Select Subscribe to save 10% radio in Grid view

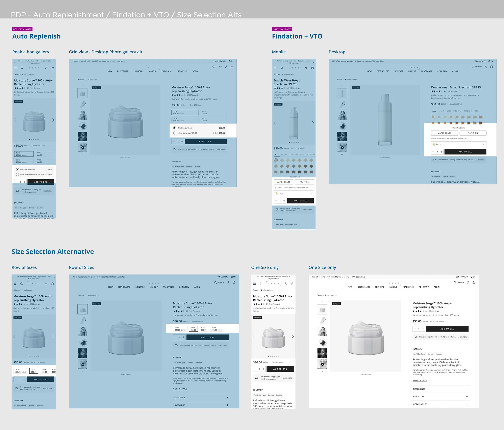point(175,133)
